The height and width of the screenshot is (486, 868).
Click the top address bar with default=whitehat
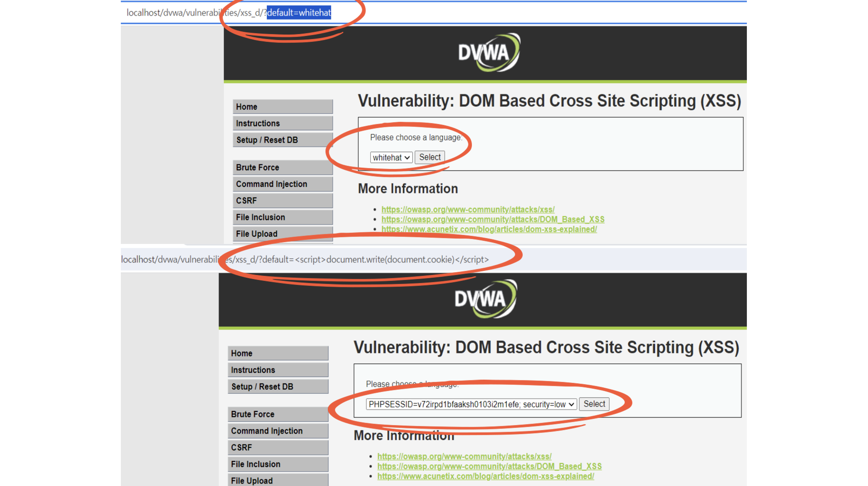coord(434,12)
